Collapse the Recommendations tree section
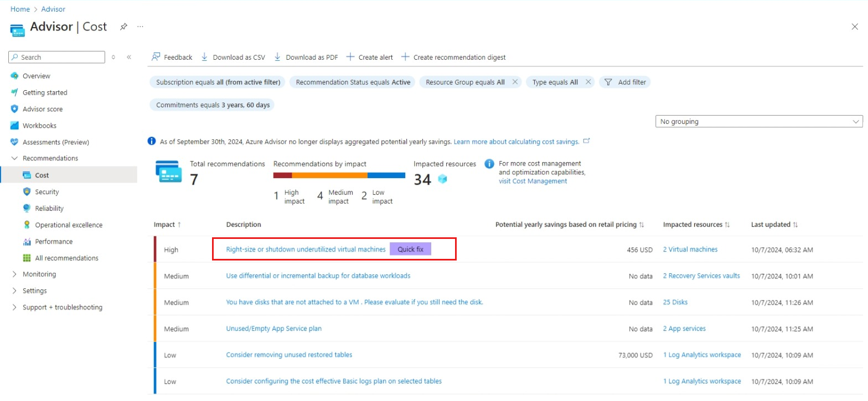Screen dimensions: 868x401 point(14,158)
